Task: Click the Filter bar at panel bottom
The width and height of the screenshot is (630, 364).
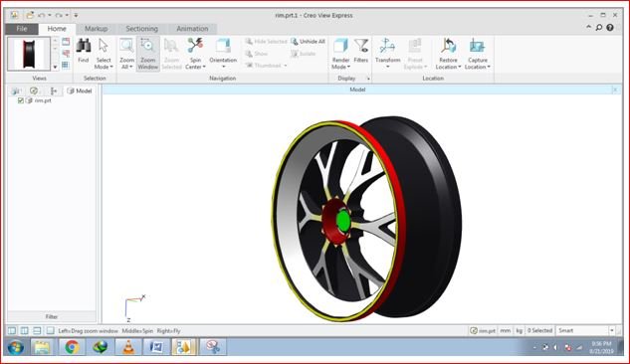Action: pyautogui.click(x=52, y=316)
